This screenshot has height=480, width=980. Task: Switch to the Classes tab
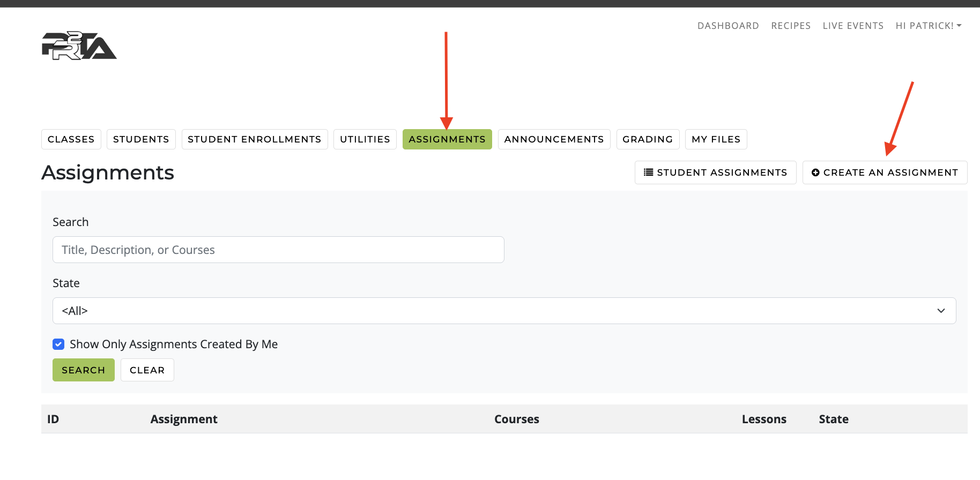pyautogui.click(x=71, y=139)
